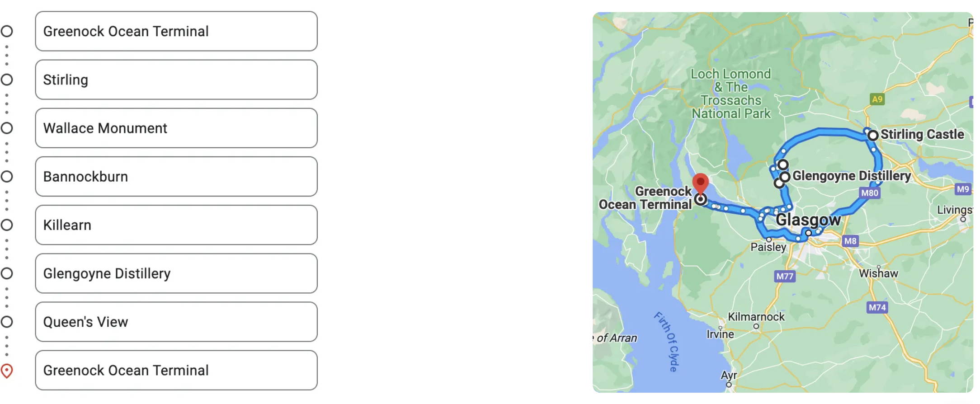This screenshot has width=980, height=404.
Task: Click the Paisley town label on map
Action: pos(768,247)
